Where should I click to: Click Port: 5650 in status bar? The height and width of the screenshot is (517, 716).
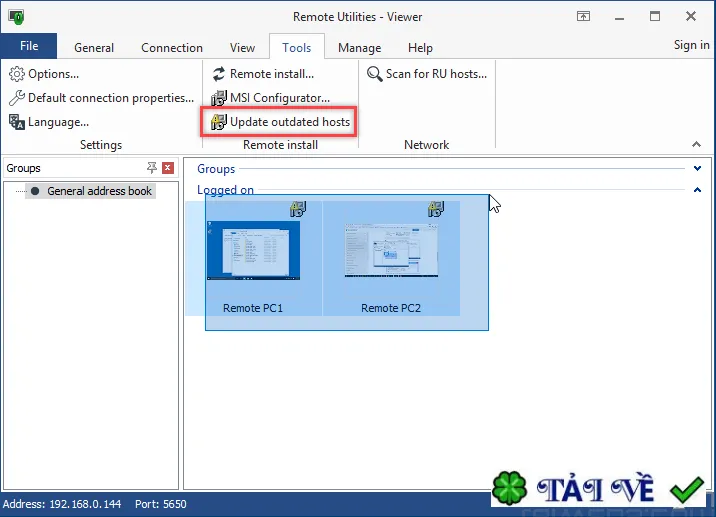point(161,504)
